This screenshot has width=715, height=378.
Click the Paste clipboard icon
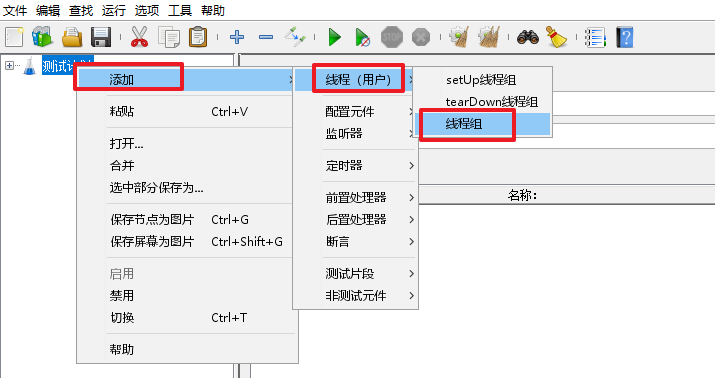198,37
